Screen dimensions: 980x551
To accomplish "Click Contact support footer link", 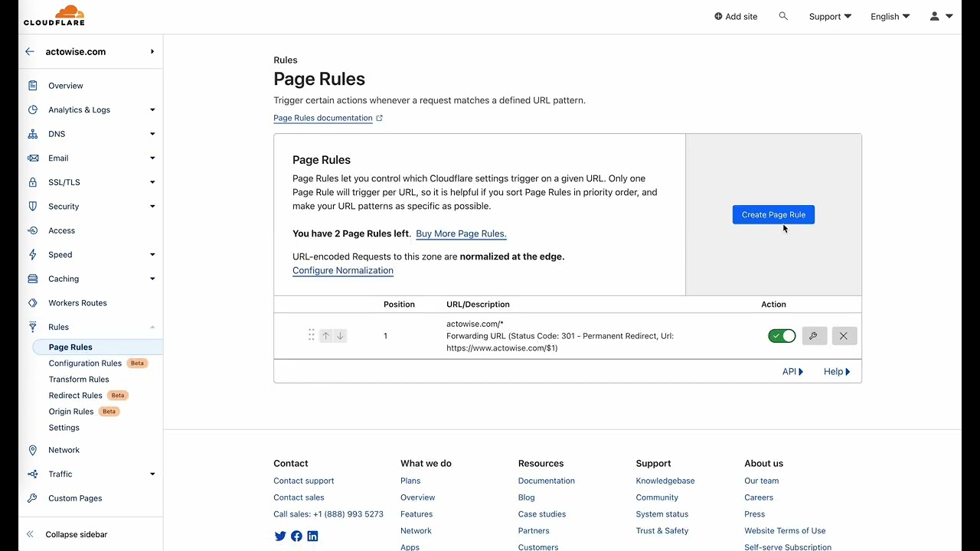I will [x=304, y=481].
